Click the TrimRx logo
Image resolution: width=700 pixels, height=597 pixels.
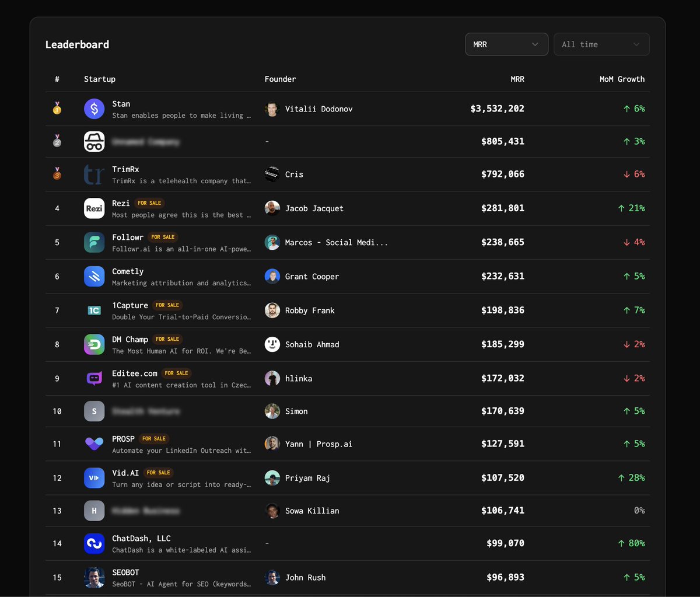[94, 174]
